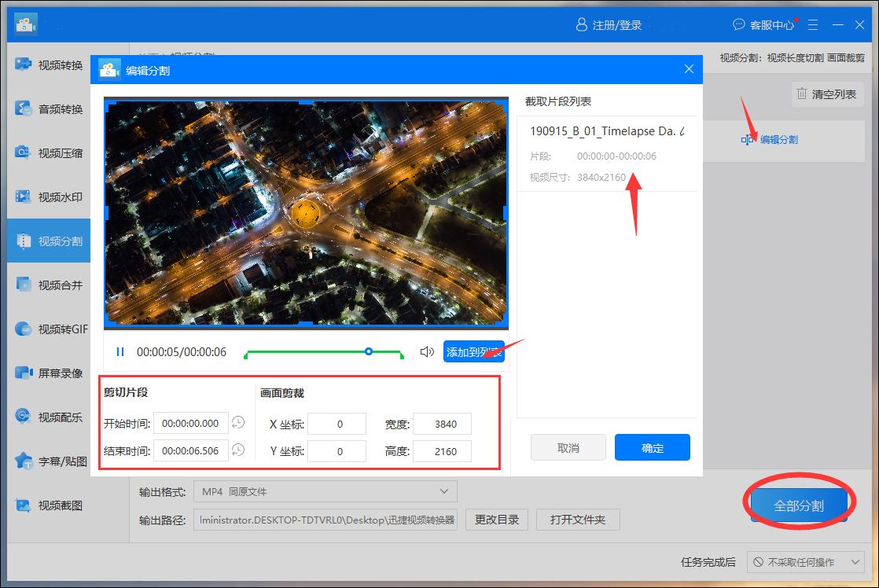Mute the preview audio speaker
879x588 pixels.
[x=427, y=351]
